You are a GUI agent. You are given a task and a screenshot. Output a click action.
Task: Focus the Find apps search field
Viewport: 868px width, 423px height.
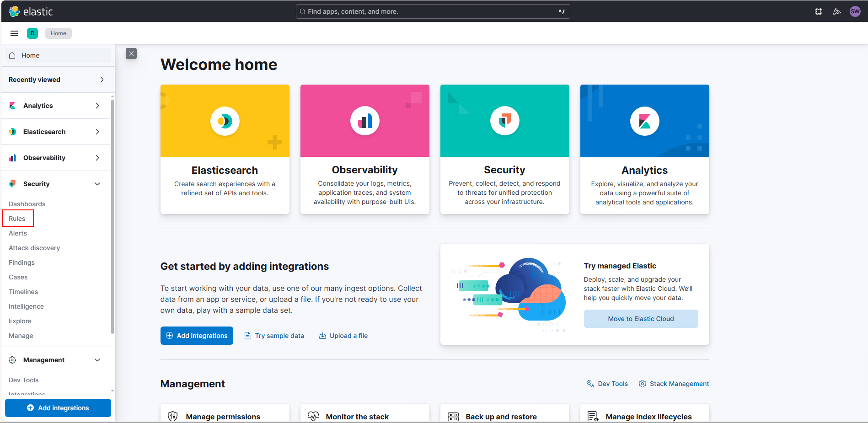coord(433,11)
